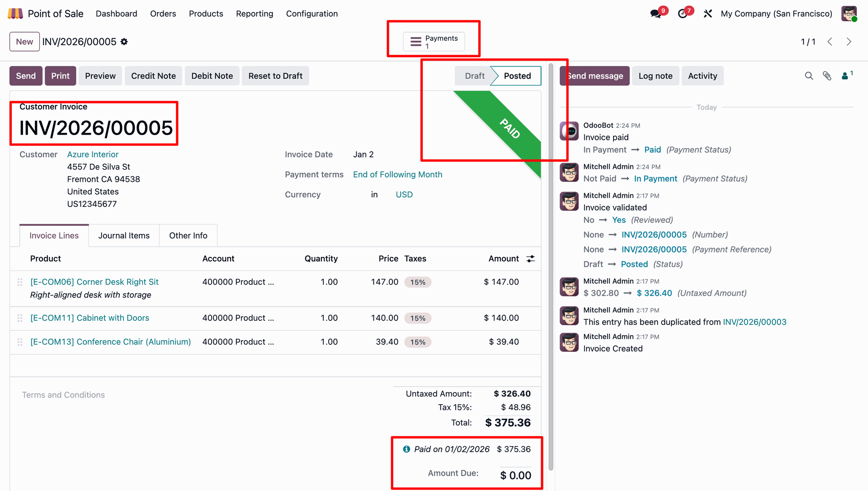Open attachments via the paperclip icon
868x491 pixels.
click(827, 76)
